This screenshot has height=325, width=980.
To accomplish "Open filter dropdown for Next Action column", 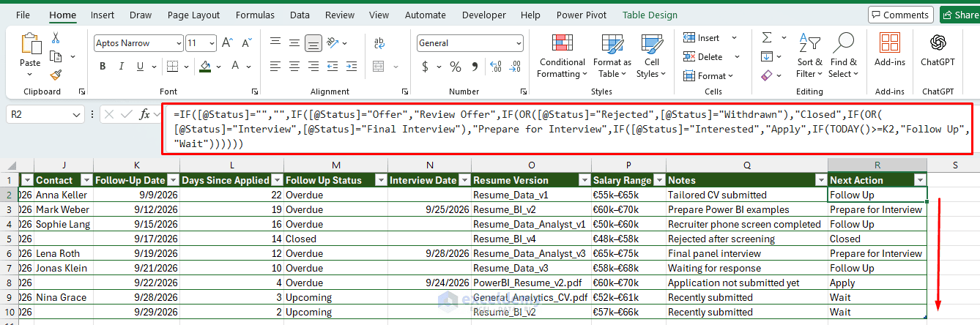I will tap(919, 180).
